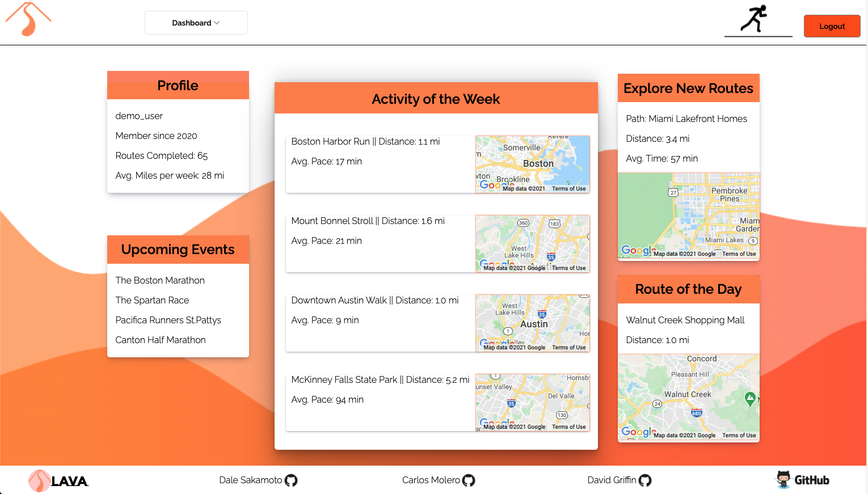Open Dale Sakamoto's GitHub icon

[291, 480]
